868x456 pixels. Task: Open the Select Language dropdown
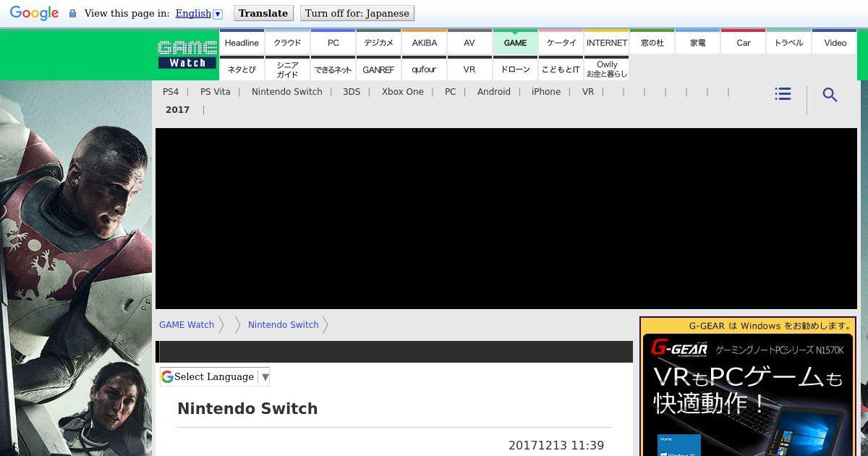click(x=215, y=376)
